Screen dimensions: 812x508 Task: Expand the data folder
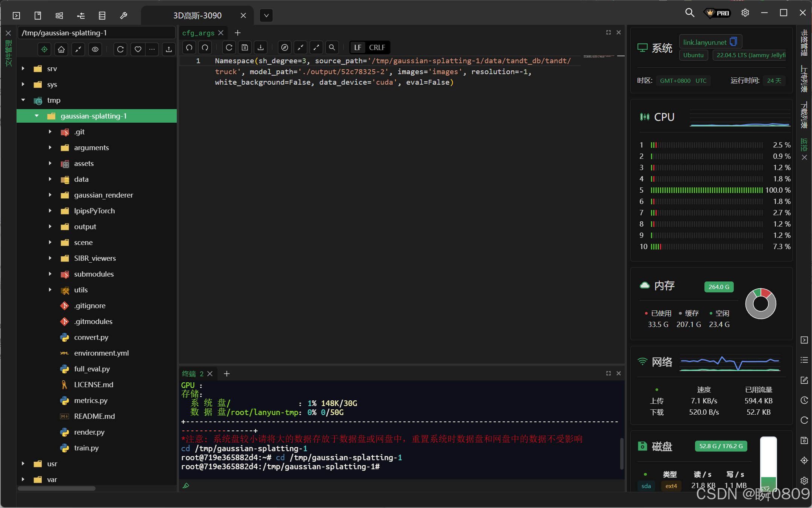click(x=50, y=179)
